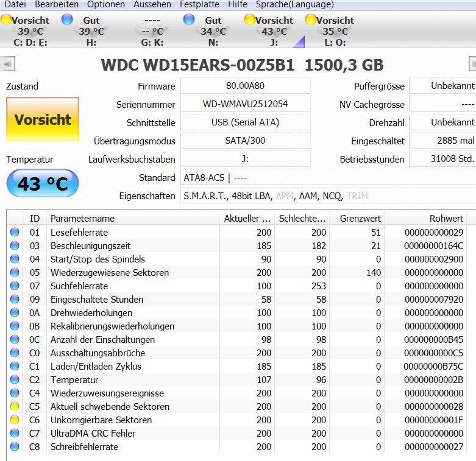
Task: Click the yellow Vorsicht health status button
Action: [43, 119]
